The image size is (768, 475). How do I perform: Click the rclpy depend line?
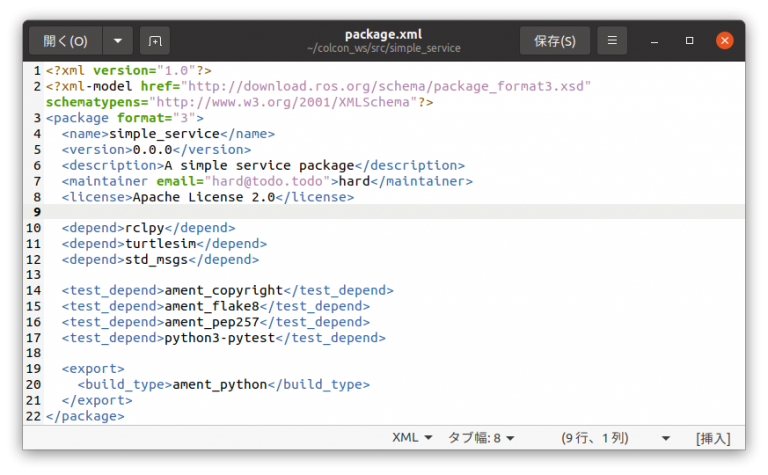(145, 228)
